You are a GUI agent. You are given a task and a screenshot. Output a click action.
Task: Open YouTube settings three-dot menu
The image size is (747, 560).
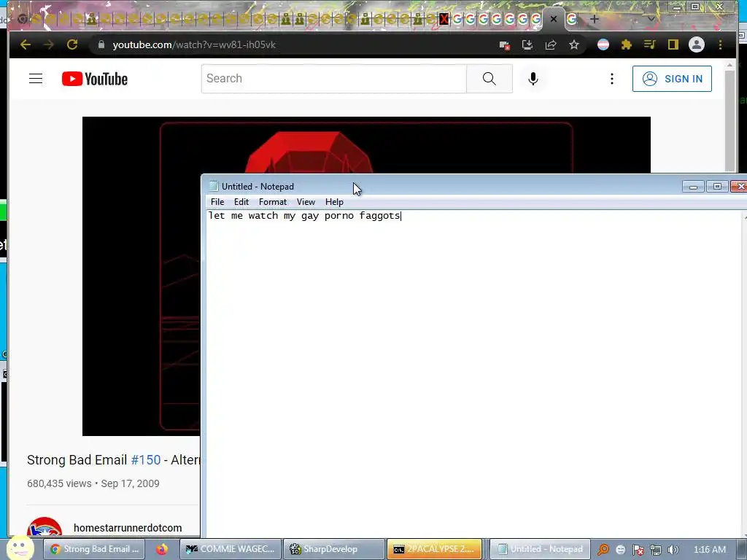tap(612, 79)
